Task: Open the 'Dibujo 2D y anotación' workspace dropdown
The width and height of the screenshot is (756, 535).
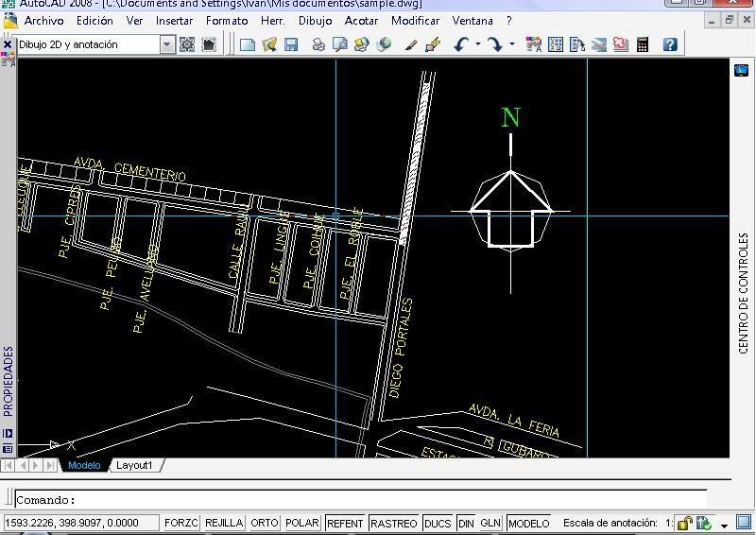Action: click(167, 44)
